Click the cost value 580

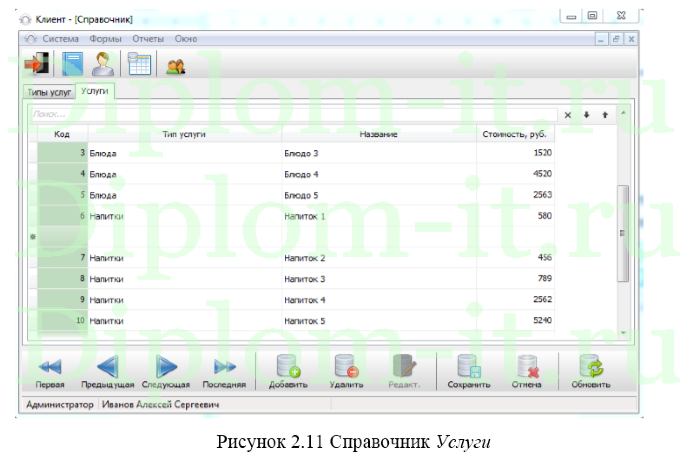click(x=545, y=215)
